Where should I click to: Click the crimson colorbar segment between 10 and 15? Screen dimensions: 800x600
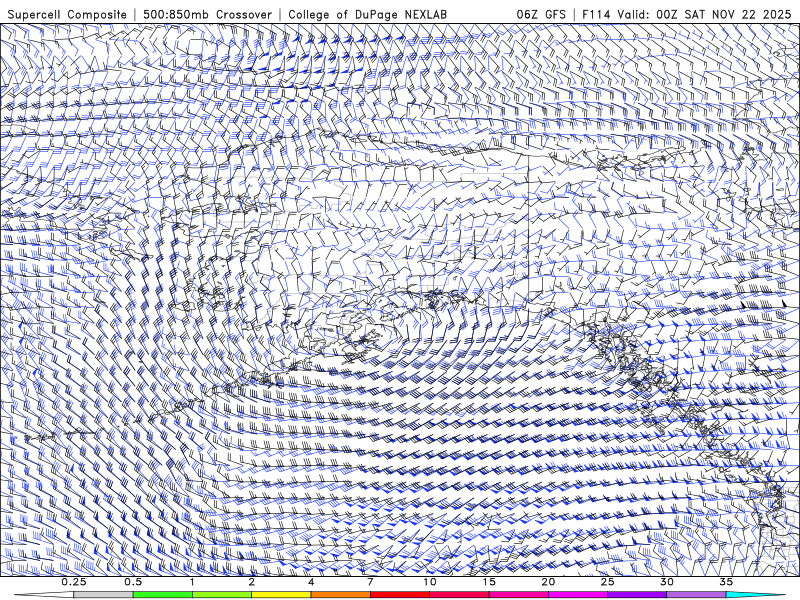pos(459,595)
